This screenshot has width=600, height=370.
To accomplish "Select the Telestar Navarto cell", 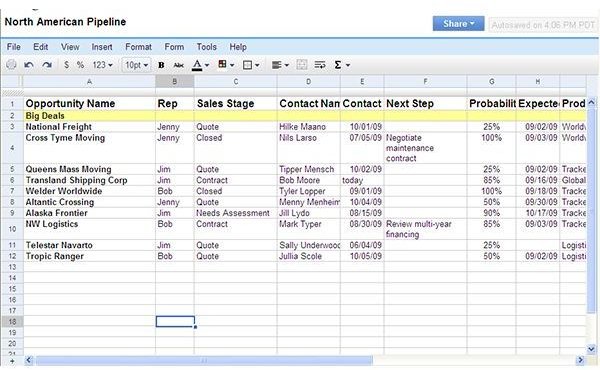I will [x=89, y=245].
